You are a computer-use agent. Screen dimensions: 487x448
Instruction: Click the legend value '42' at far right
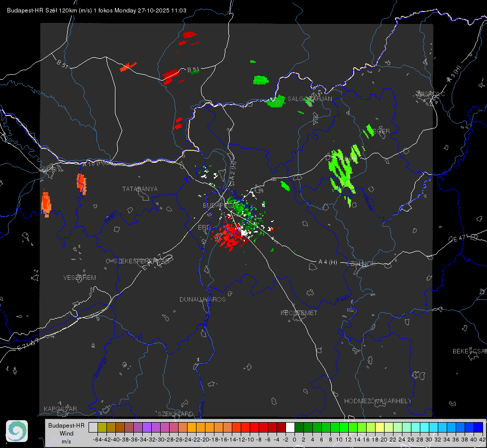coord(482,440)
